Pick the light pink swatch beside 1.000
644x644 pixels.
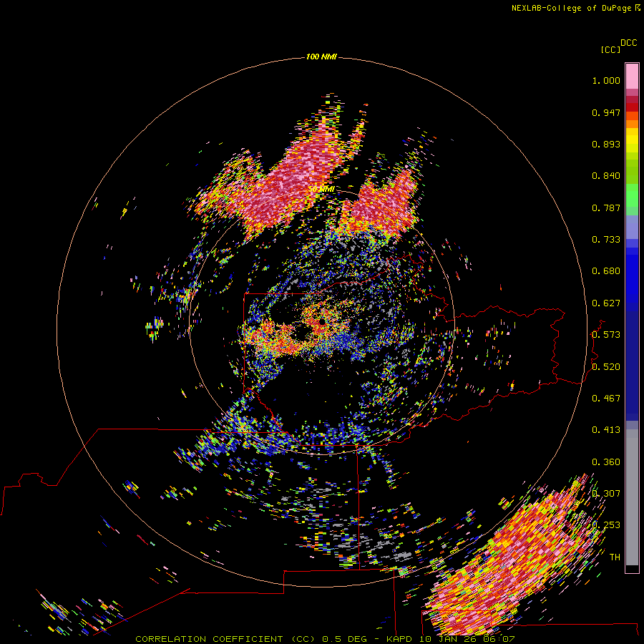coord(632,77)
